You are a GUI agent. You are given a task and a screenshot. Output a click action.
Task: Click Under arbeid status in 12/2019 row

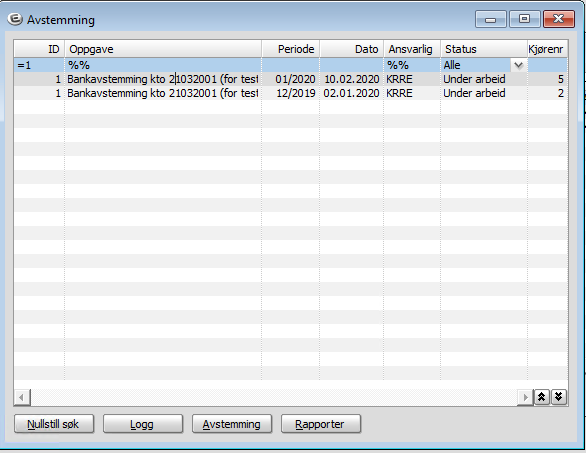click(x=474, y=93)
